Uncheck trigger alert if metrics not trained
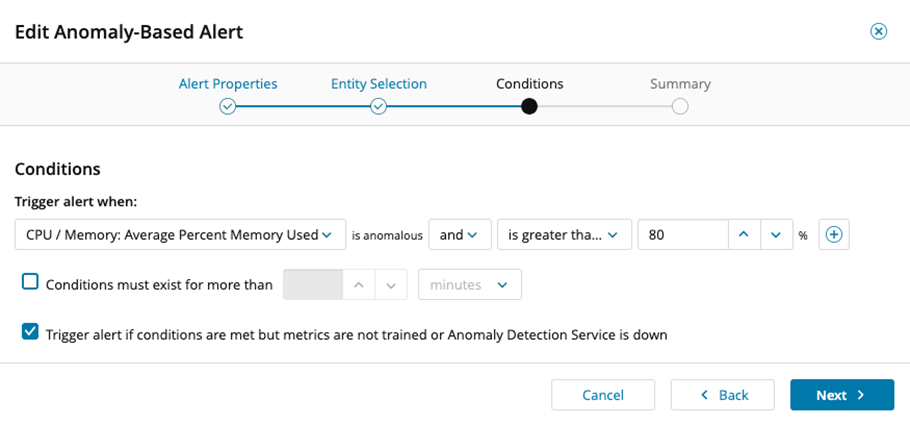Image resolution: width=910 pixels, height=425 pixels. [30, 332]
